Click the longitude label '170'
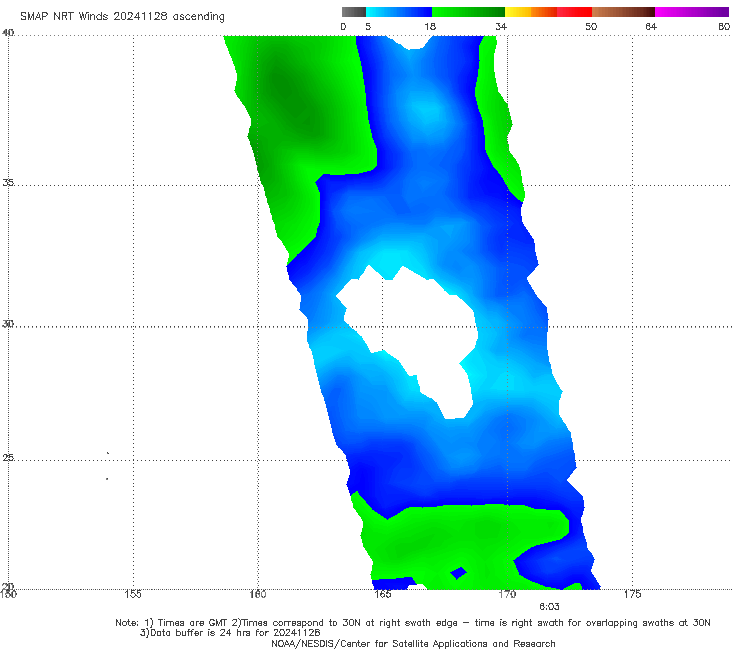Screen dimensions: 740x650 [507, 594]
